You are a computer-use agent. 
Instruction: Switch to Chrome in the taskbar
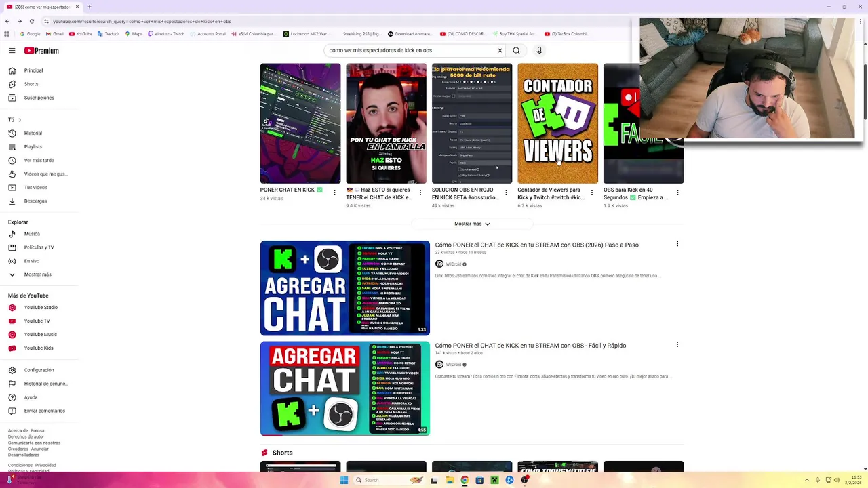pyautogui.click(x=465, y=480)
